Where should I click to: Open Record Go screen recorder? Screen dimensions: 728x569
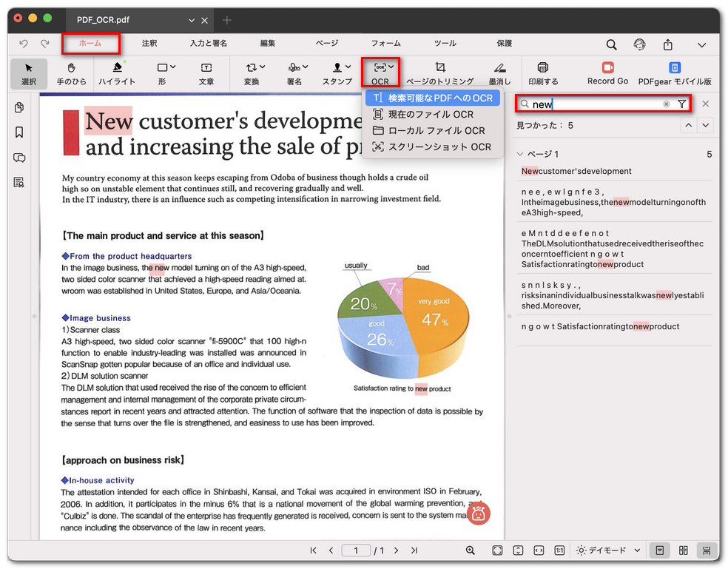(607, 73)
